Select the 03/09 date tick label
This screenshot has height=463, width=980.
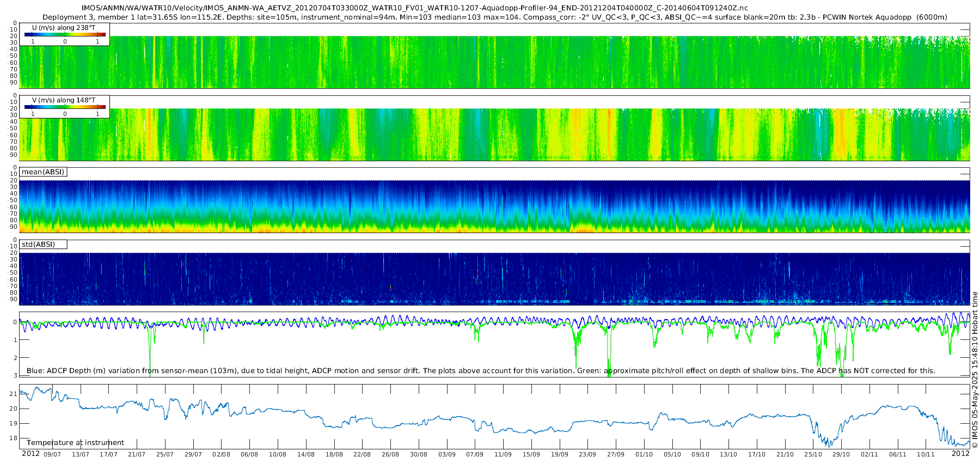tap(446, 454)
